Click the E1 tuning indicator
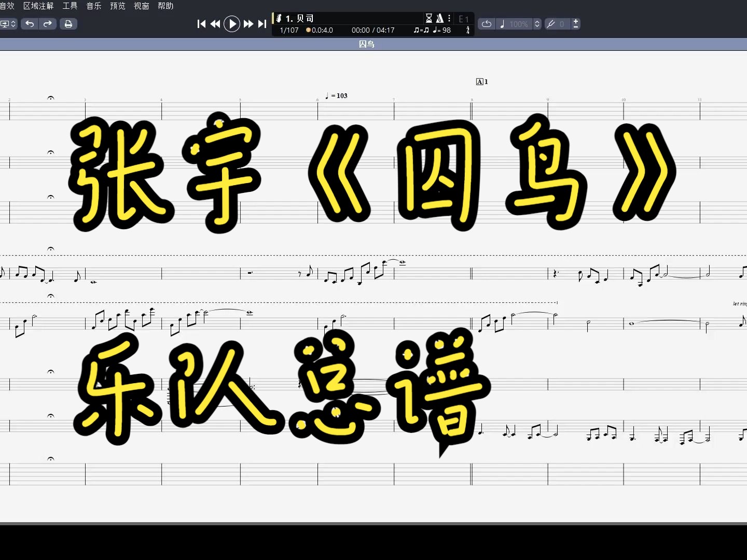Image resolution: width=747 pixels, height=560 pixels. pyautogui.click(x=464, y=19)
